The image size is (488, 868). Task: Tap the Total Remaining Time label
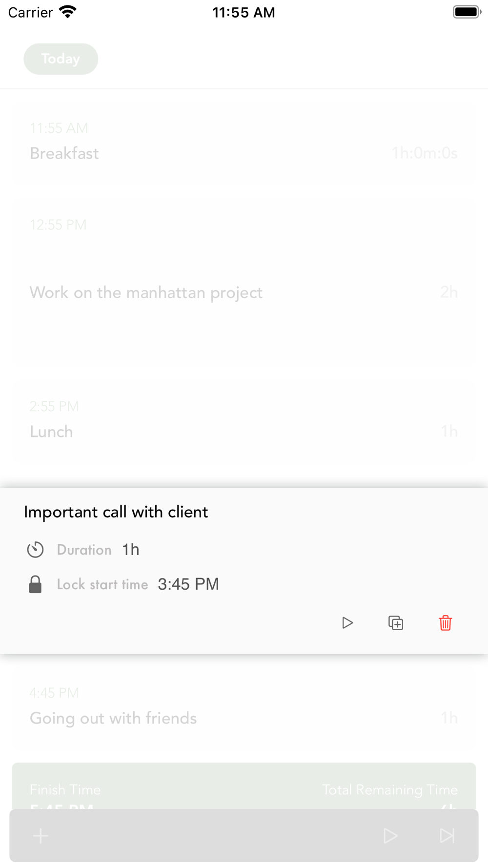click(x=390, y=789)
